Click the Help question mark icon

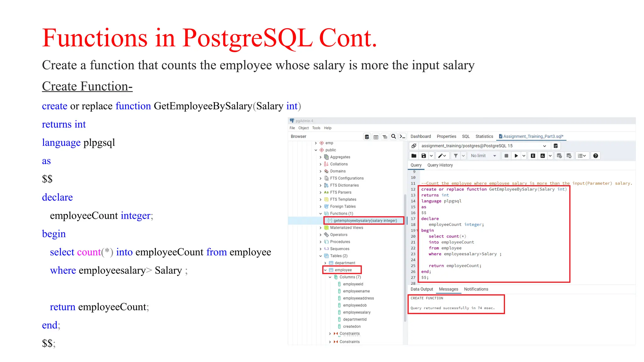tap(596, 156)
